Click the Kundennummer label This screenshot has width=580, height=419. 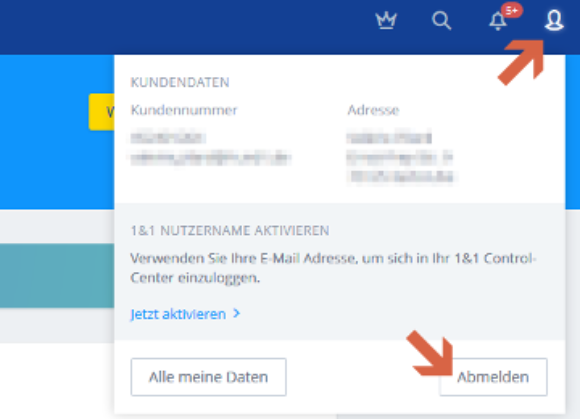point(184,110)
